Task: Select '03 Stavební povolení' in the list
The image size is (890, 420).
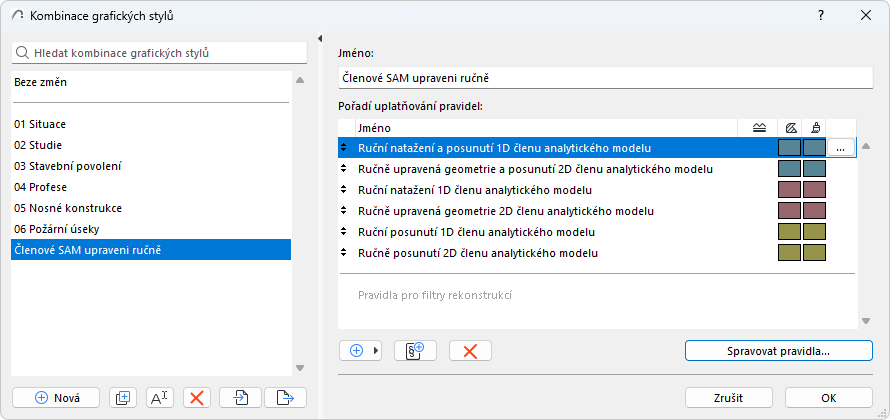Action: pos(68,166)
